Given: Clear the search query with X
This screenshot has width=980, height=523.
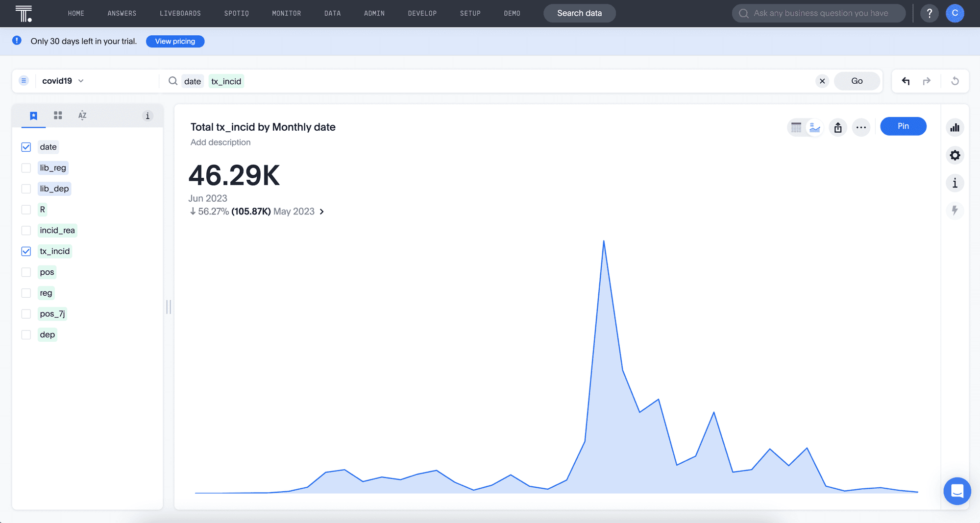Looking at the screenshot, I should [x=822, y=81].
